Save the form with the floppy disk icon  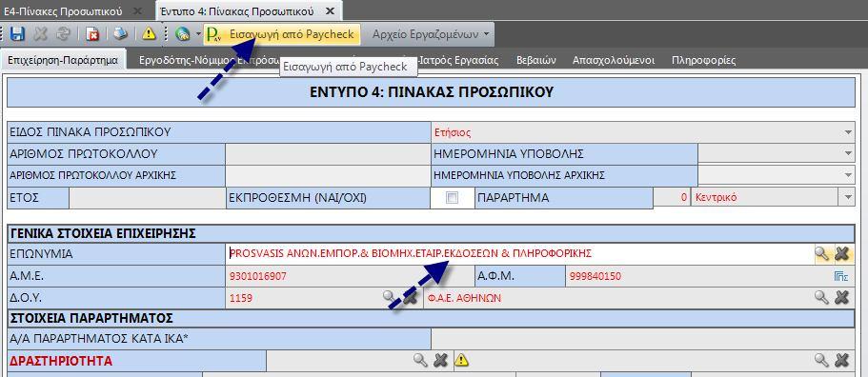point(18,34)
